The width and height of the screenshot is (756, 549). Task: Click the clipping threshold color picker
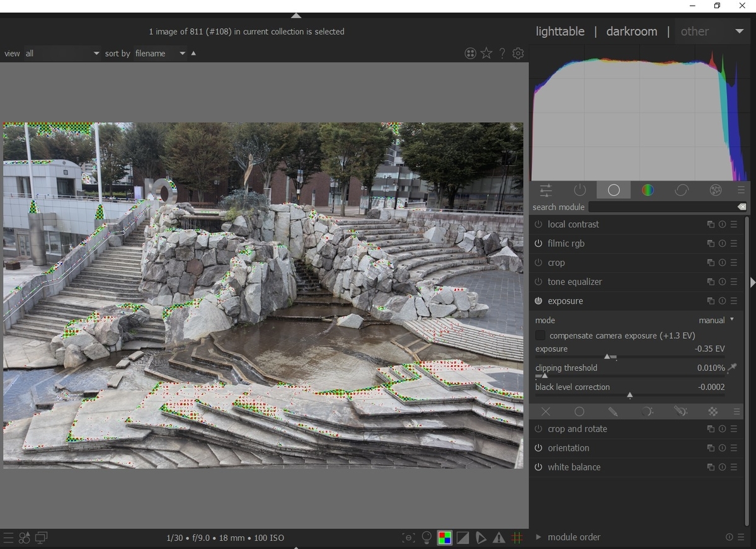tap(732, 368)
